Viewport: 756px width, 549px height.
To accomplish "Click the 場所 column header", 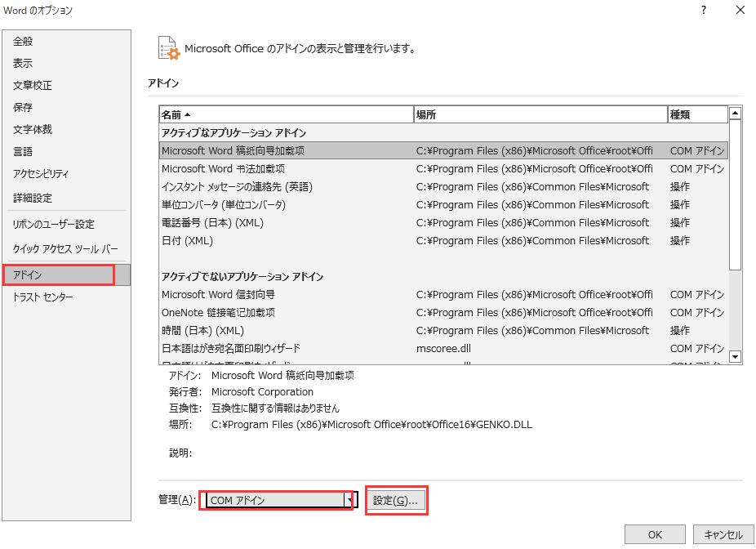I will point(540,114).
